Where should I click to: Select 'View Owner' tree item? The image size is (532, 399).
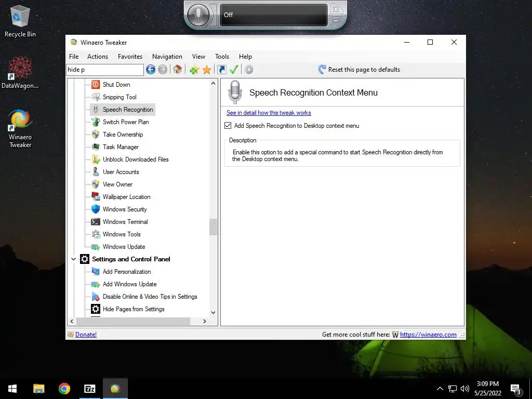tap(118, 184)
